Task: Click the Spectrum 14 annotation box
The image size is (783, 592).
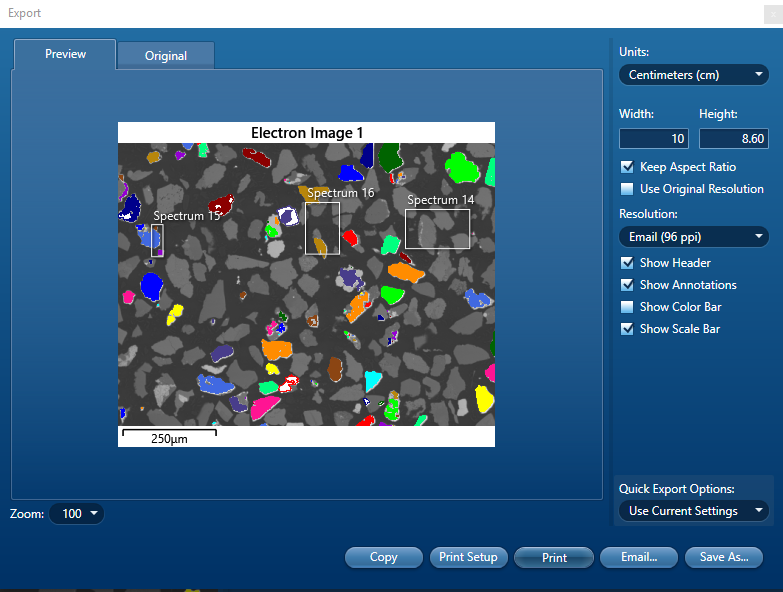Action: point(437,228)
